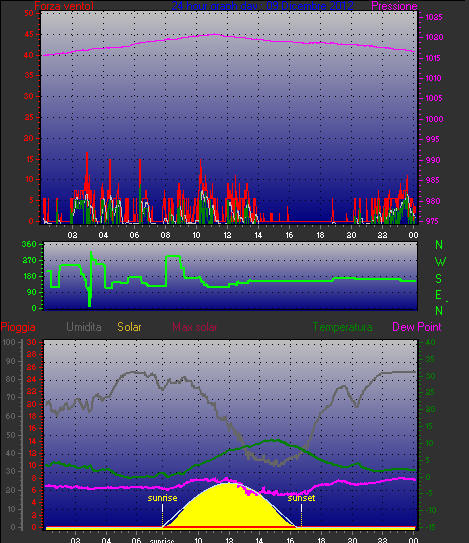
Task: Click the Dew Point legend label
Action: point(417,327)
